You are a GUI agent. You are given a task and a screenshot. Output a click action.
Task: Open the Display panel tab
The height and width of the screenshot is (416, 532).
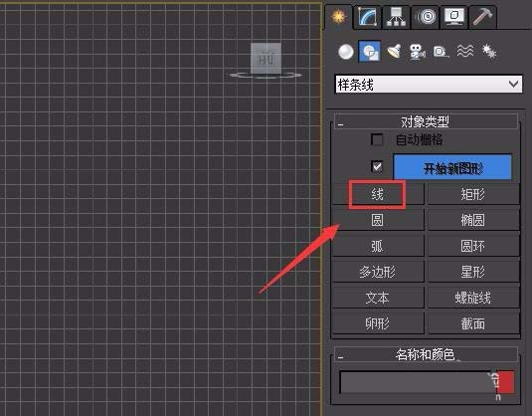click(x=454, y=16)
